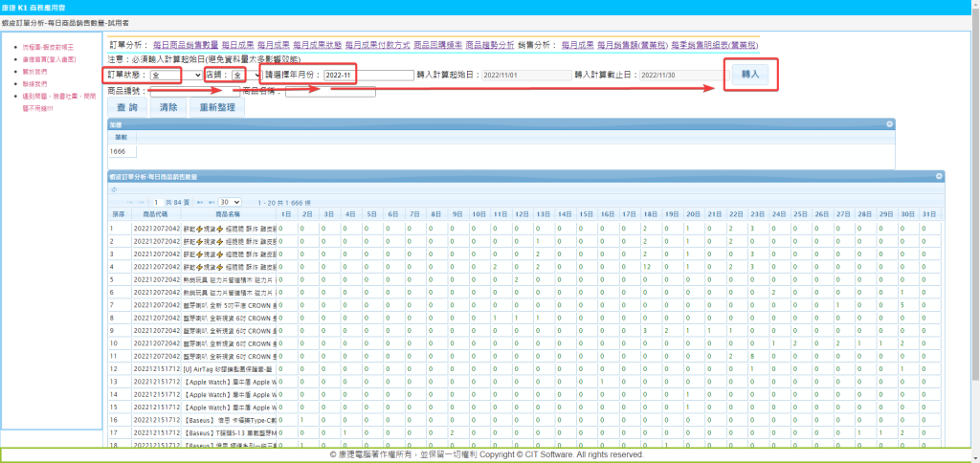This screenshot has width=980, height=463.
Task: Collapse the 每日商品銷售數量 grid panel
Action: (939, 176)
